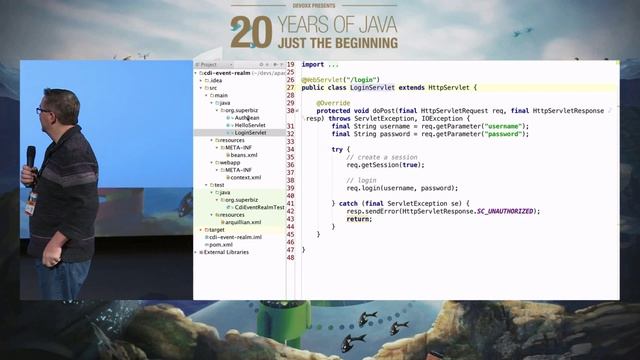Click line number 41 in the gutter
This screenshot has height=360, width=640.
[x=291, y=203]
